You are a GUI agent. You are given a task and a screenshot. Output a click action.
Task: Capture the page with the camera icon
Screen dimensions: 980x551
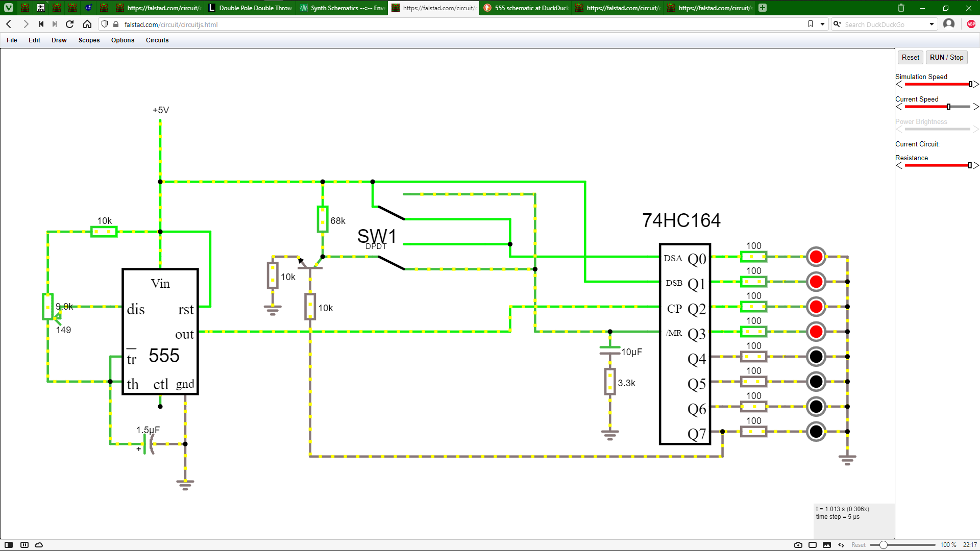pyautogui.click(x=798, y=545)
